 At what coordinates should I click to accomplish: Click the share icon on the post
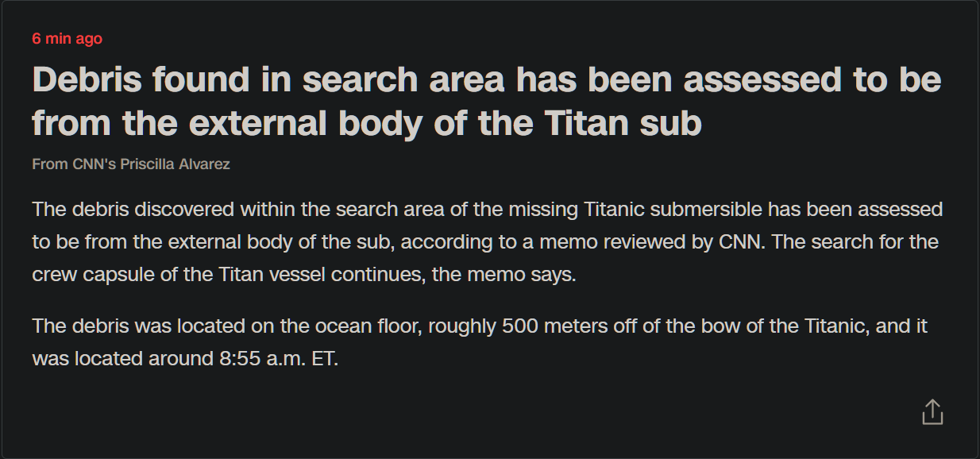[x=932, y=411]
